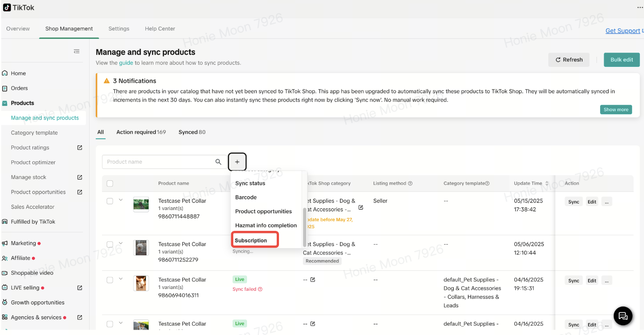Select checkbox for product 9860694016311
The height and width of the screenshot is (335, 644).
coord(110,280)
